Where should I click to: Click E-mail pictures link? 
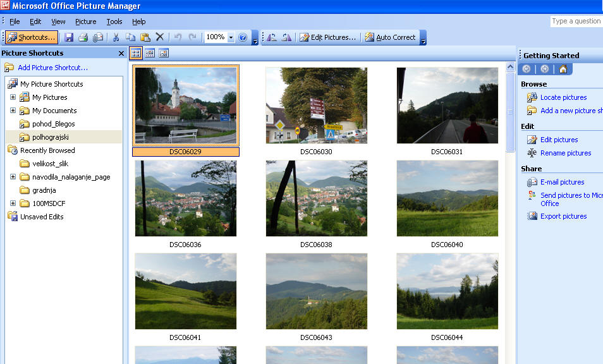[563, 182]
